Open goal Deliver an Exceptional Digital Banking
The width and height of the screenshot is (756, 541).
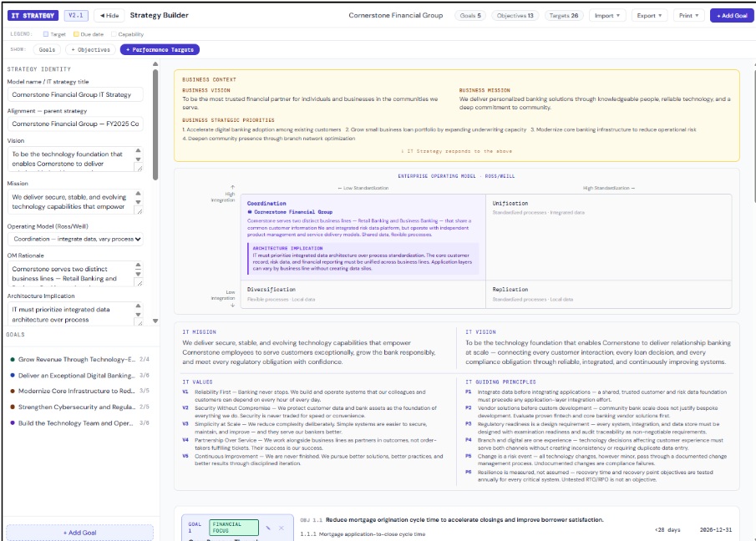(80, 376)
